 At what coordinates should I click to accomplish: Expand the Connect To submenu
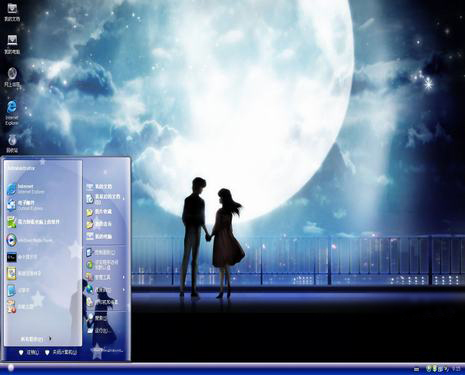[105, 290]
